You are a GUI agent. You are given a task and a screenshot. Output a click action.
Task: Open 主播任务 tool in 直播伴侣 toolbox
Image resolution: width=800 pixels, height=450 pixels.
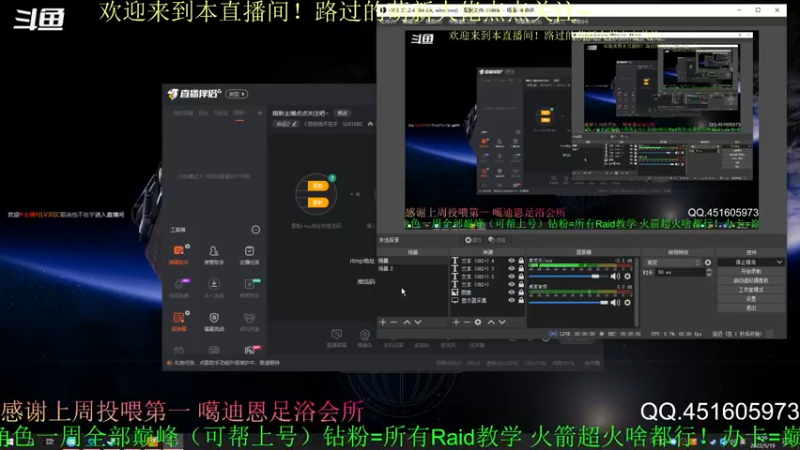pyautogui.click(x=249, y=254)
